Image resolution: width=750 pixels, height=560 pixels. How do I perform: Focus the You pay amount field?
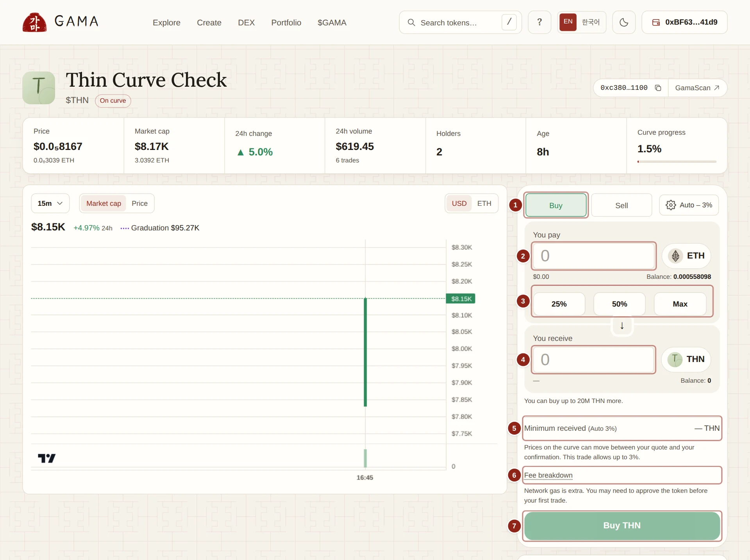point(593,256)
